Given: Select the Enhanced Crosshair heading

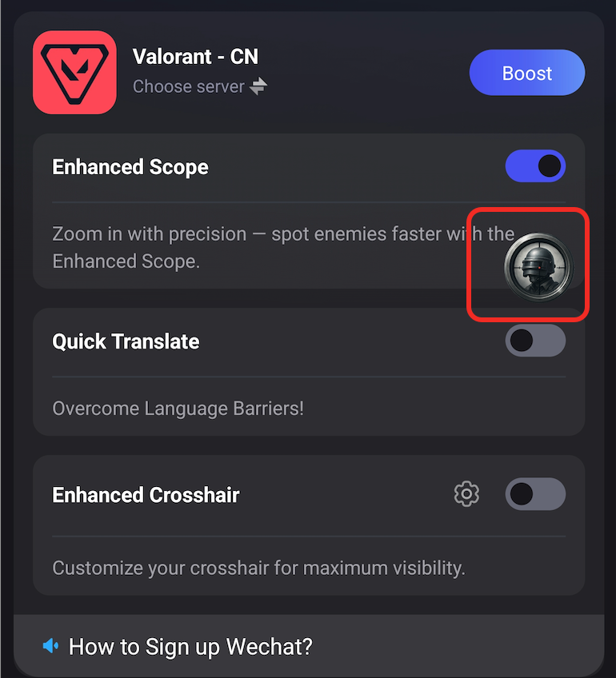Looking at the screenshot, I should coord(146,495).
